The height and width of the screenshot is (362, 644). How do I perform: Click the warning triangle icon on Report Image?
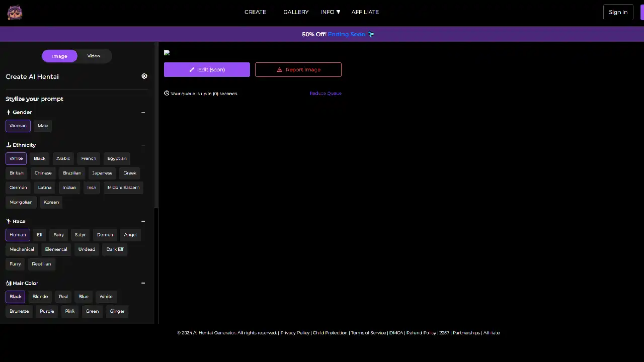point(279,70)
